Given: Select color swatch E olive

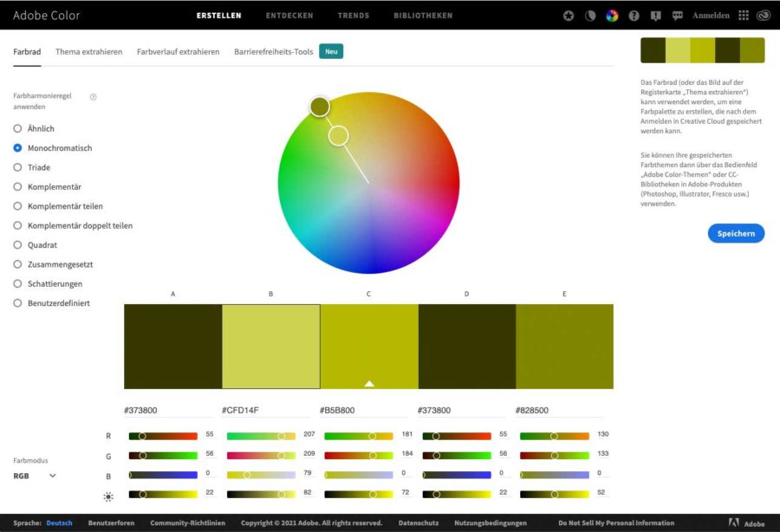Looking at the screenshot, I should [x=564, y=347].
